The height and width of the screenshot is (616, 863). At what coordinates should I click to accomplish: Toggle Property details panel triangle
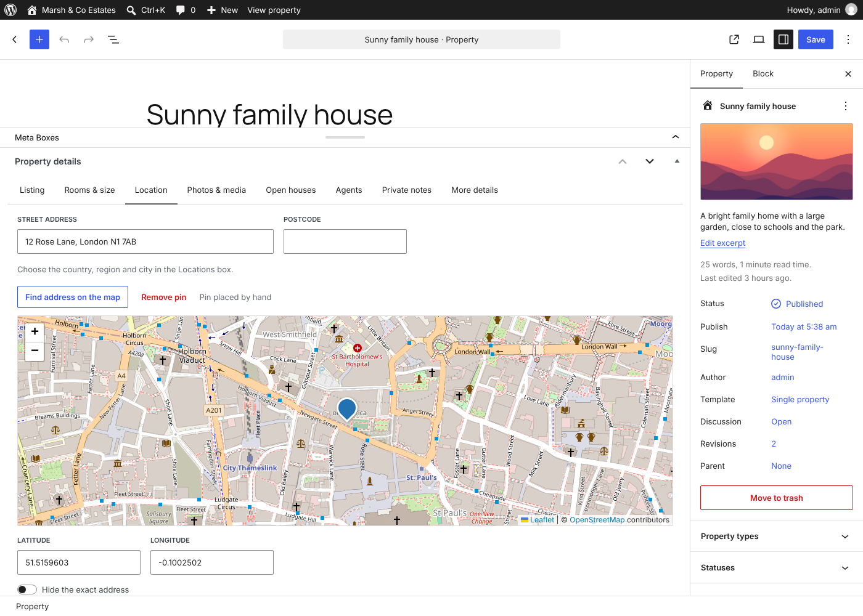tap(677, 161)
